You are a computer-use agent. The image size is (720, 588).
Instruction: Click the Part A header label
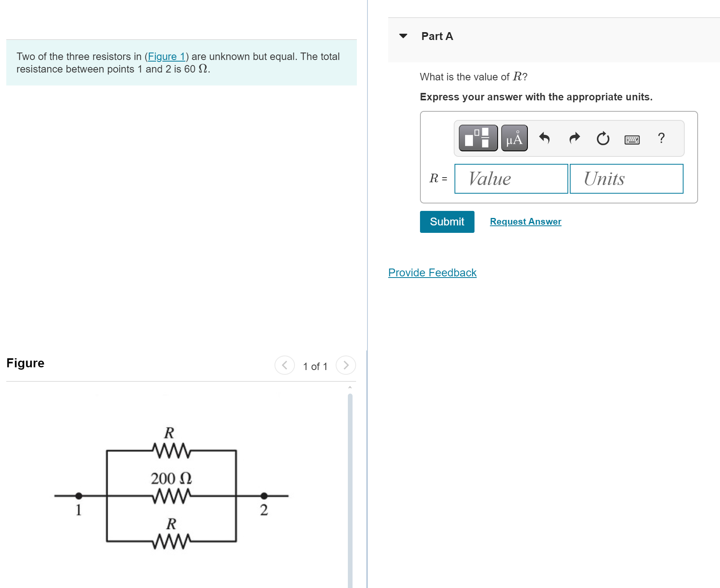437,36
